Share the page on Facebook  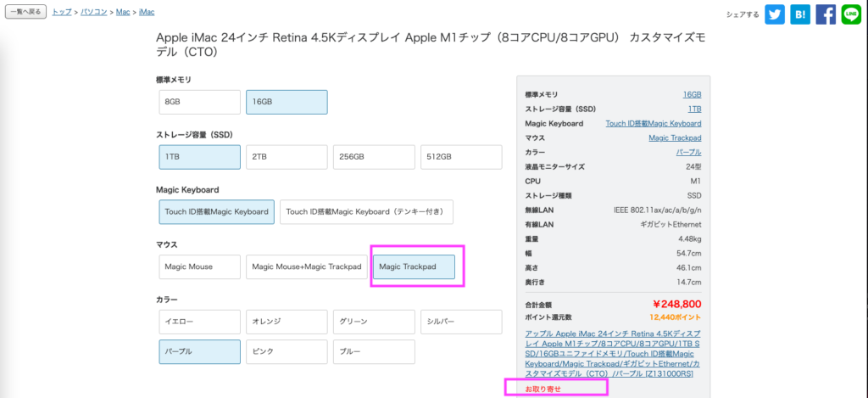coord(826,14)
